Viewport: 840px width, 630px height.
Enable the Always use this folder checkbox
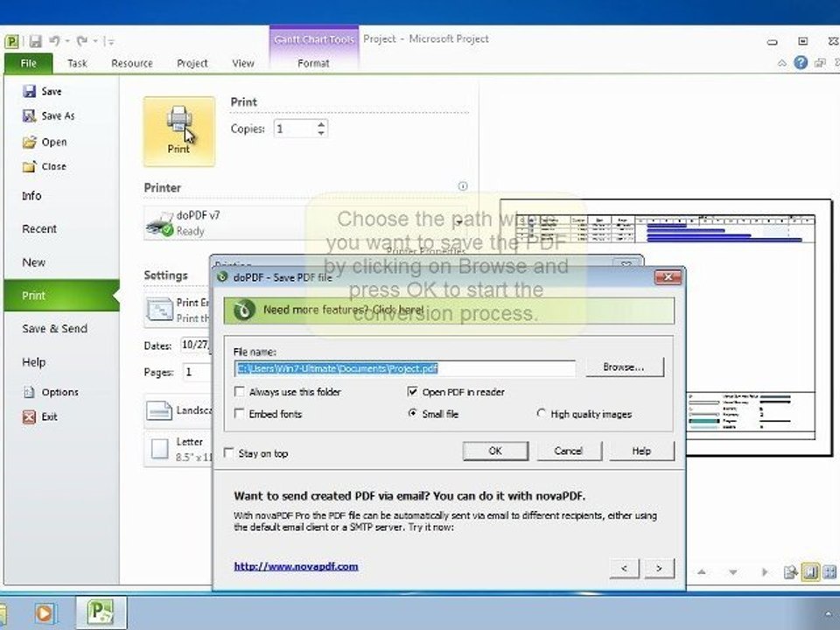pos(240,392)
